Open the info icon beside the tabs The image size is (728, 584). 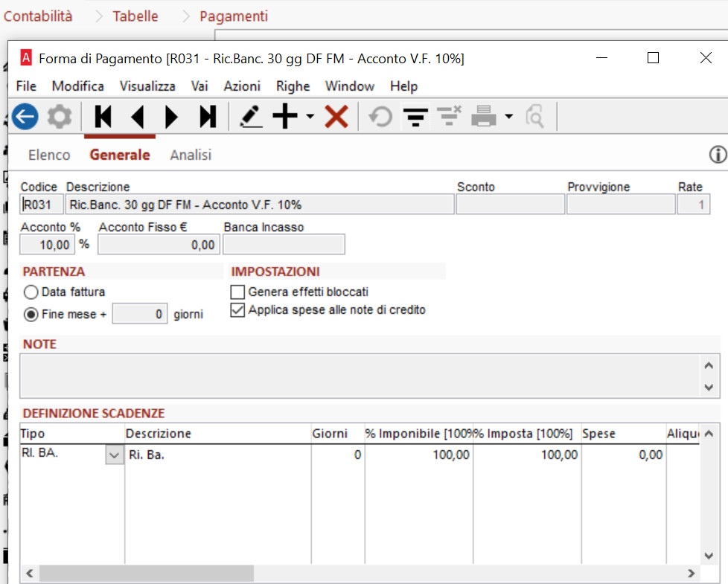718,155
